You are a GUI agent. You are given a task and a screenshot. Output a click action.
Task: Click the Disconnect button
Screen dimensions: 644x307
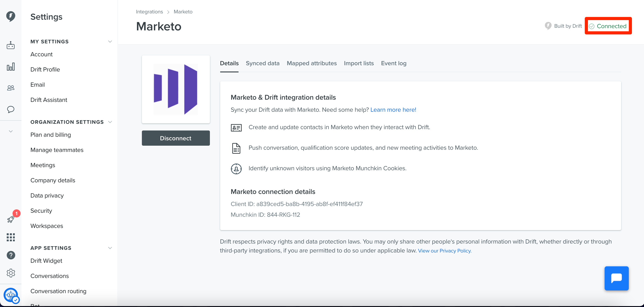pyautogui.click(x=175, y=138)
